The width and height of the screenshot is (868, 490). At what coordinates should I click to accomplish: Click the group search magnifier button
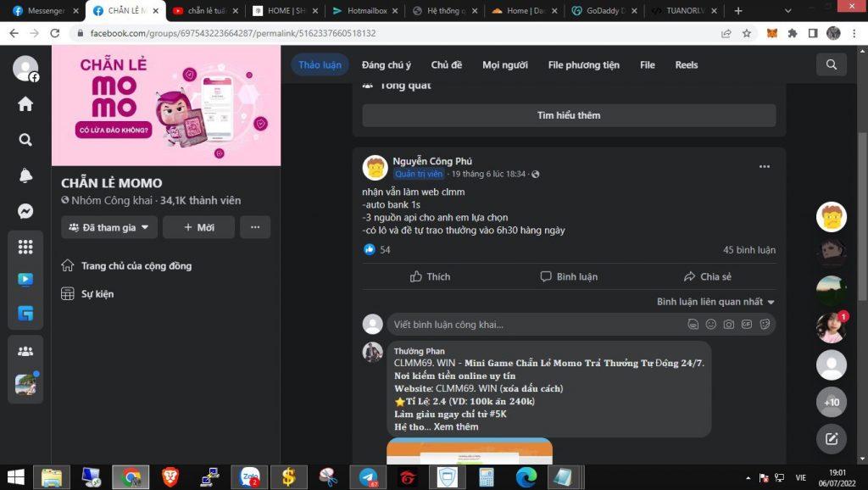831,64
